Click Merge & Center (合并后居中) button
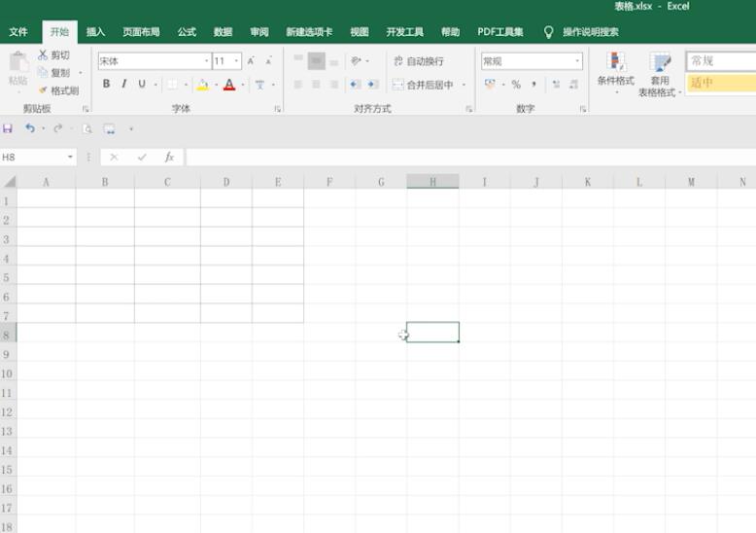 tap(423, 85)
